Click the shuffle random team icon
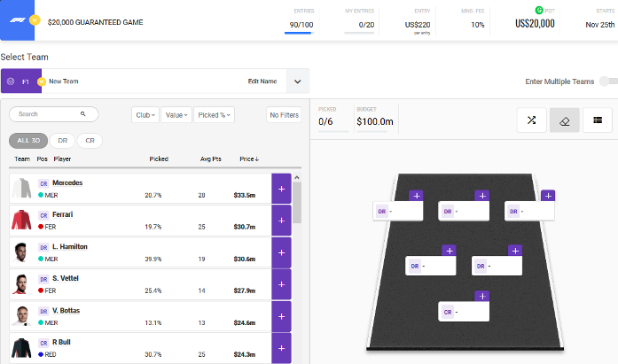This screenshot has height=364, width=618. (532, 120)
